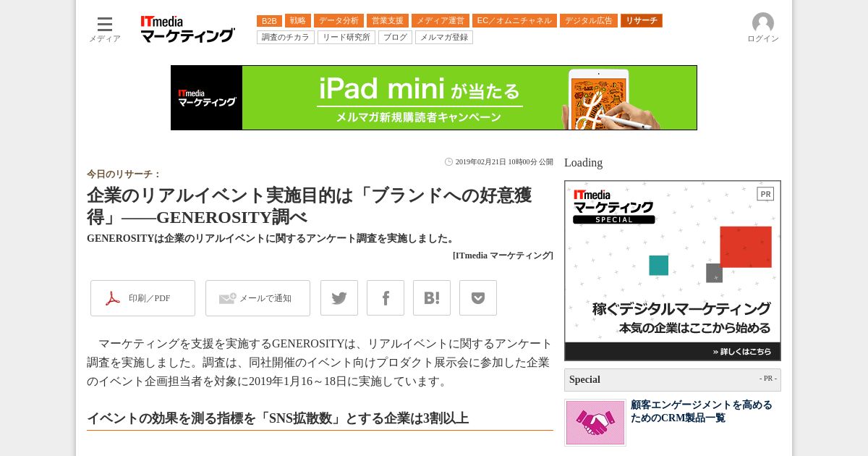Open the メディア運営 category tab
This screenshot has height=456, width=868.
441,21
